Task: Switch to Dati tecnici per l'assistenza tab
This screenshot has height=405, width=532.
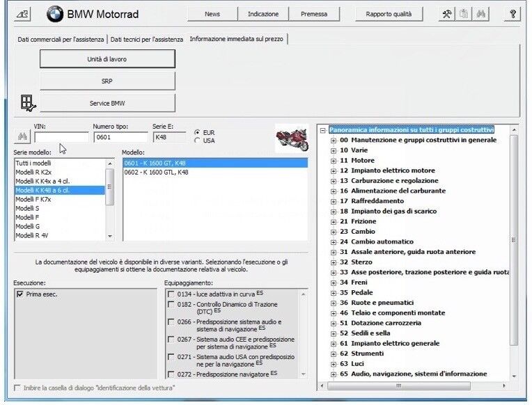Action: [147, 40]
